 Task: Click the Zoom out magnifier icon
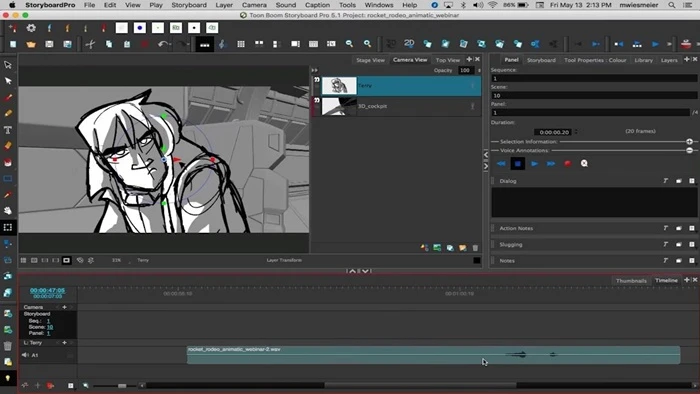349,44
